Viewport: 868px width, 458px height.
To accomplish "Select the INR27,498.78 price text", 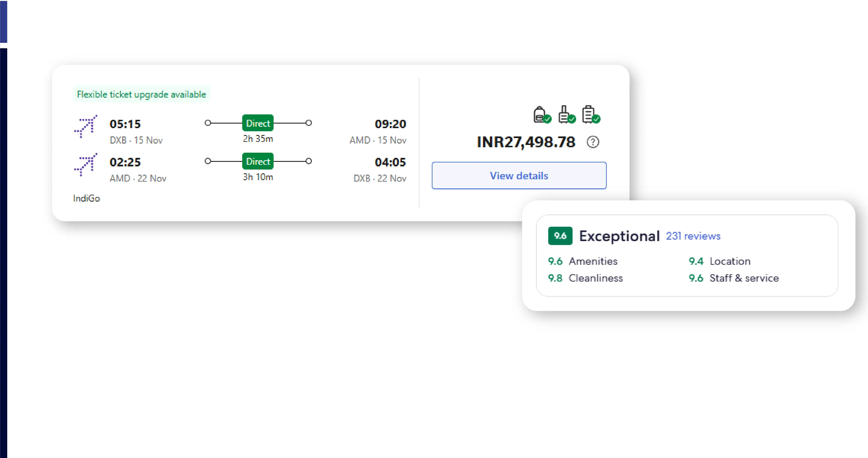I will pyautogui.click(x=526, y=142).
